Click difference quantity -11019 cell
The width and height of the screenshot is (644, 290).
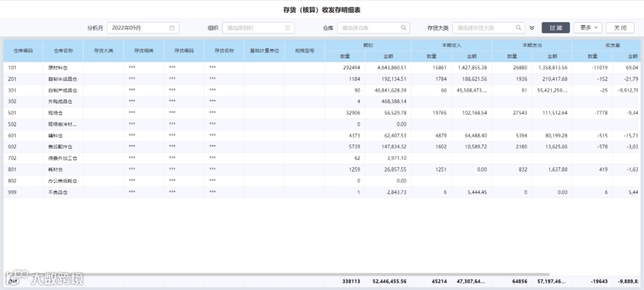coord(592,68)
